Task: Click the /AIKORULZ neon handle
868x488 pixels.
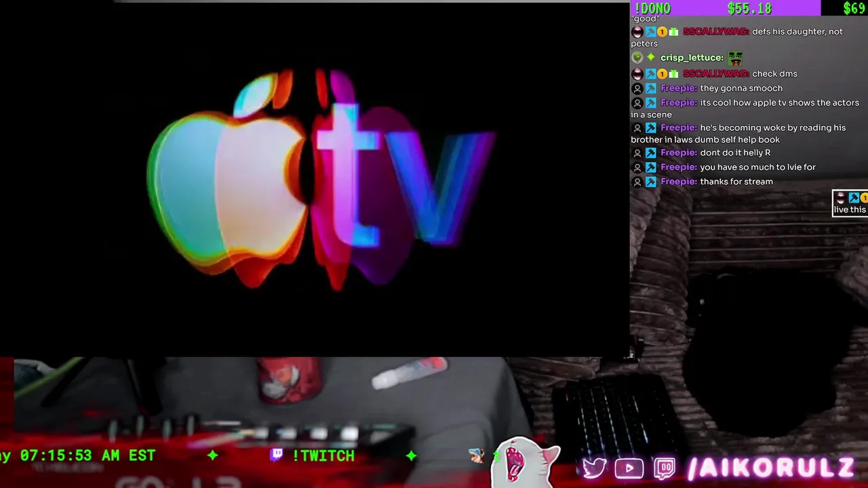Action: coord(771,468)
